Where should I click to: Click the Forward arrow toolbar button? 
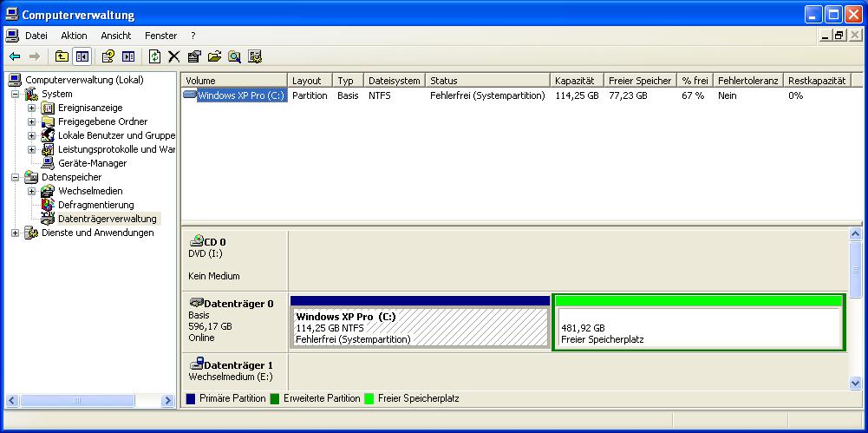pos(35,56)
